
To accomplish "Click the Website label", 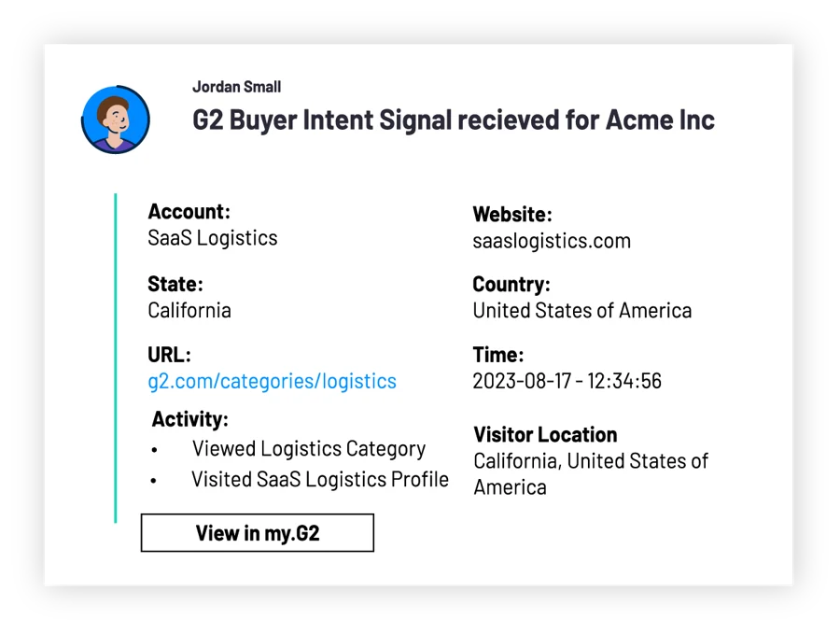I will coord(512,215).
